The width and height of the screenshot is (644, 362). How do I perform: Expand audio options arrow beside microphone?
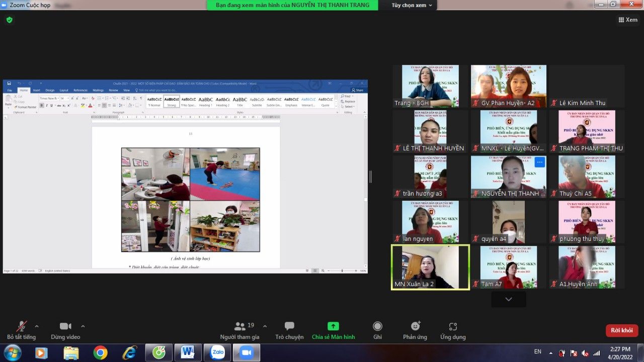[37, 326]
